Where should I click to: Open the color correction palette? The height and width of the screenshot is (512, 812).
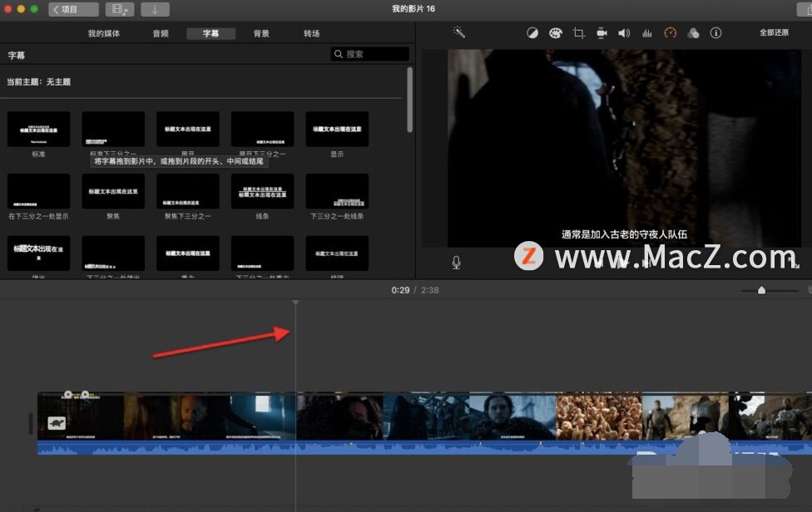coord(555,33)
